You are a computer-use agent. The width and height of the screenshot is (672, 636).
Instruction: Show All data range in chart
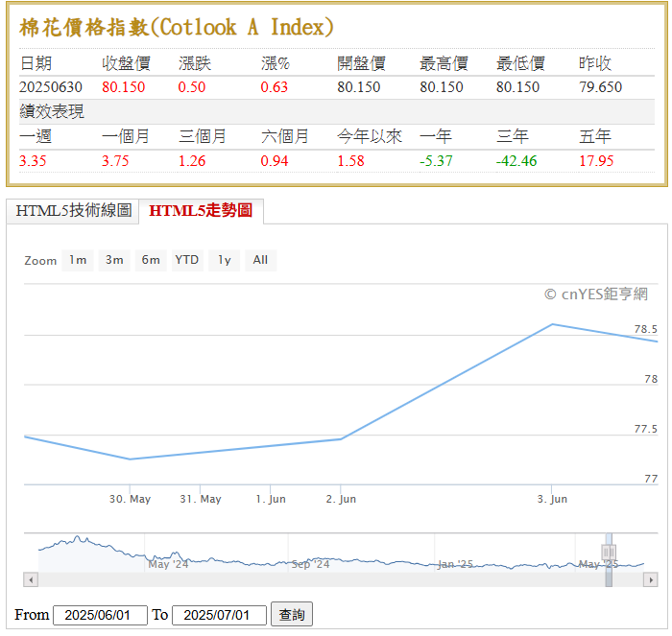[x=260, y=260]
